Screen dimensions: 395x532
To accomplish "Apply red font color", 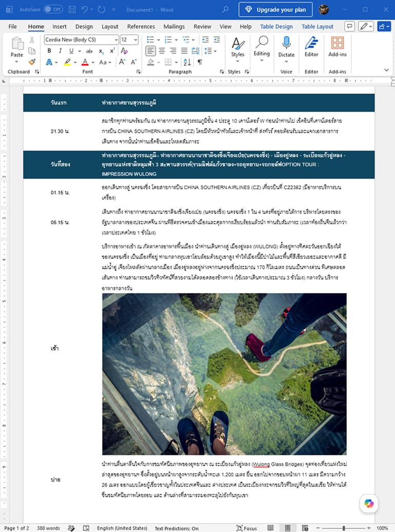I will click(x=85, y=62).
